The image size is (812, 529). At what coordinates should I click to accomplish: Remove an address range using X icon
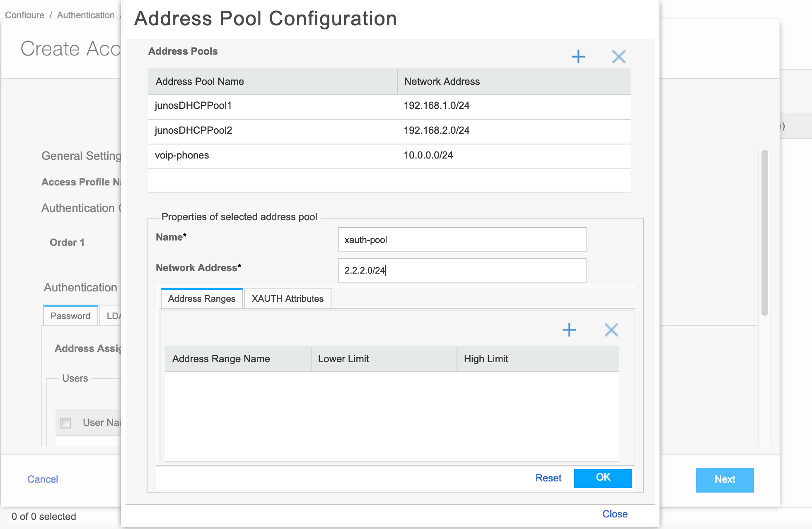pos(611,330)
